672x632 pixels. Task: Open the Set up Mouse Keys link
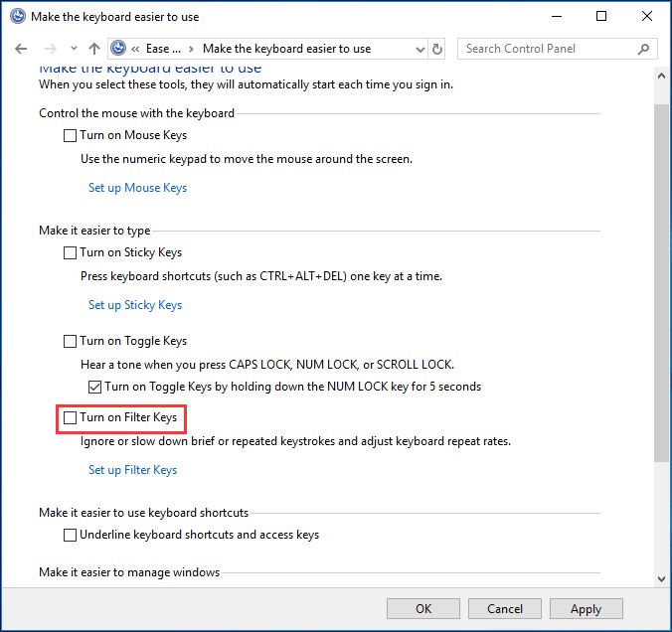137,188
